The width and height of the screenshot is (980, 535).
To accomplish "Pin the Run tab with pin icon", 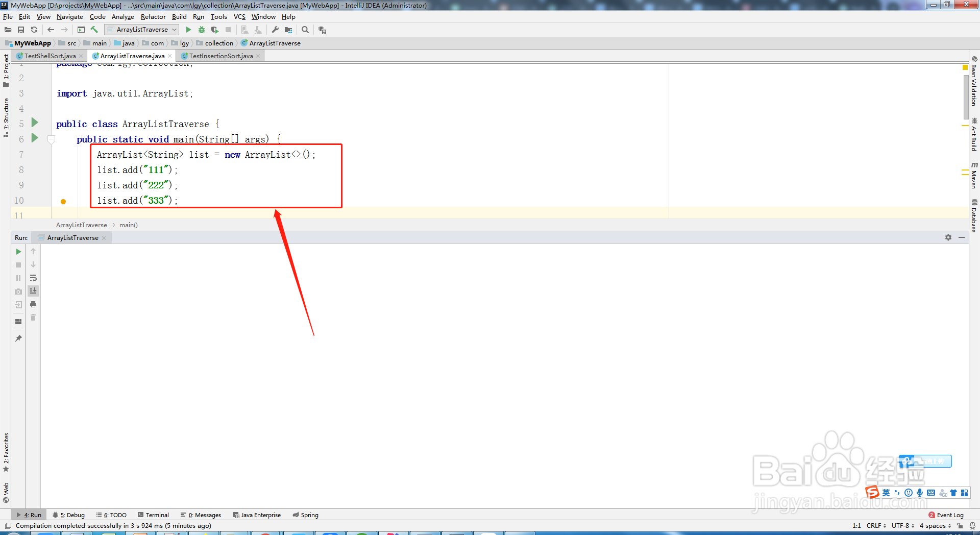I will click(18, 338).
